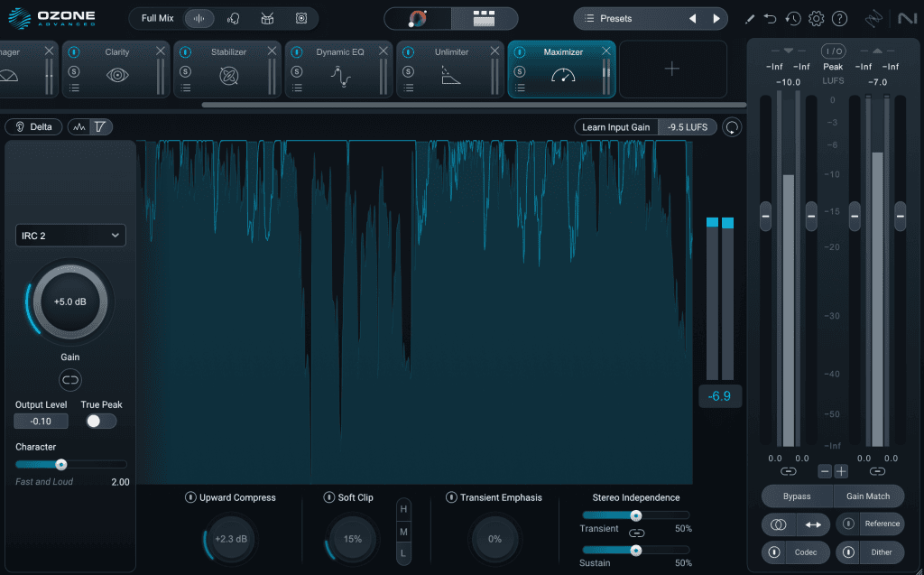Go to the previous preset arrow

(693, 19)
